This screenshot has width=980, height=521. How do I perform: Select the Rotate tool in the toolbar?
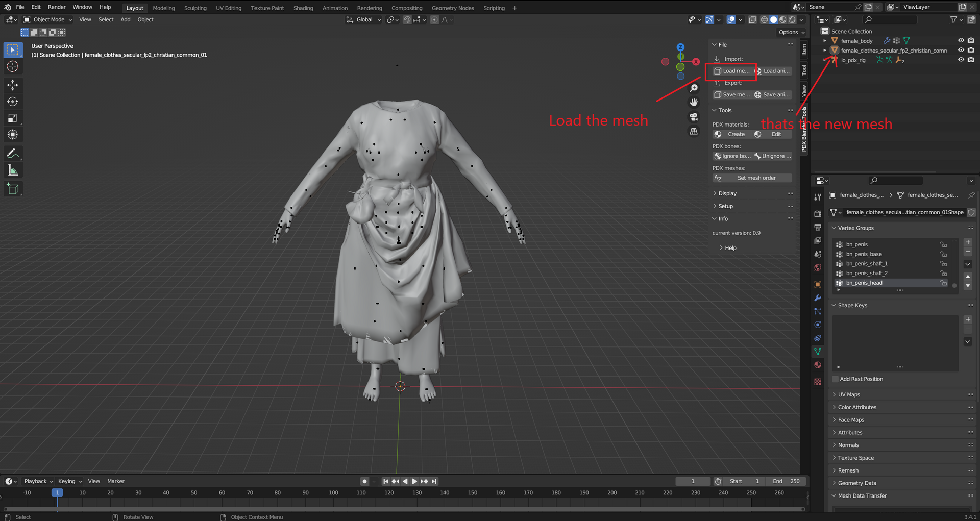13,101
